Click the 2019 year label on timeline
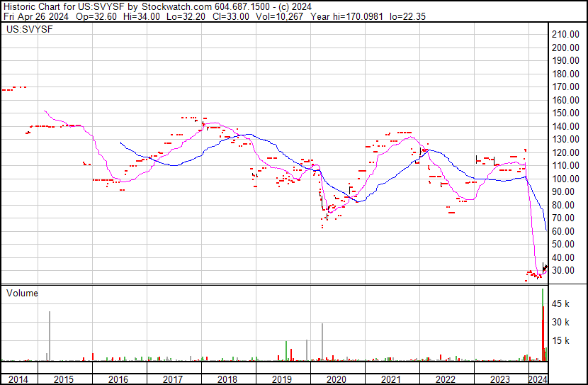The height and width of the screenshot is (385, 588). point(282,379)
